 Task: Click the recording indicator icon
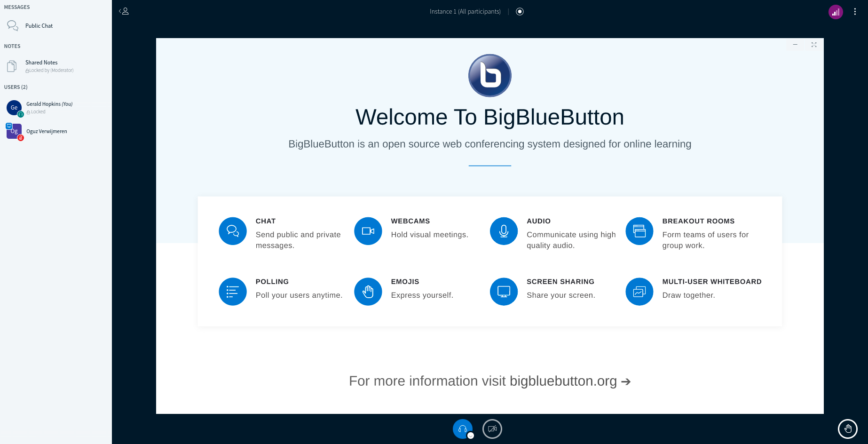[x=520, y=11]
